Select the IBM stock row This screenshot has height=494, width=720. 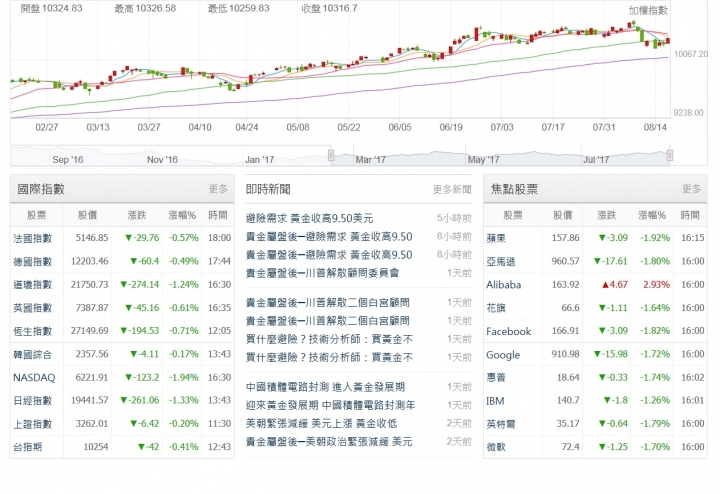tap(496, 401)
